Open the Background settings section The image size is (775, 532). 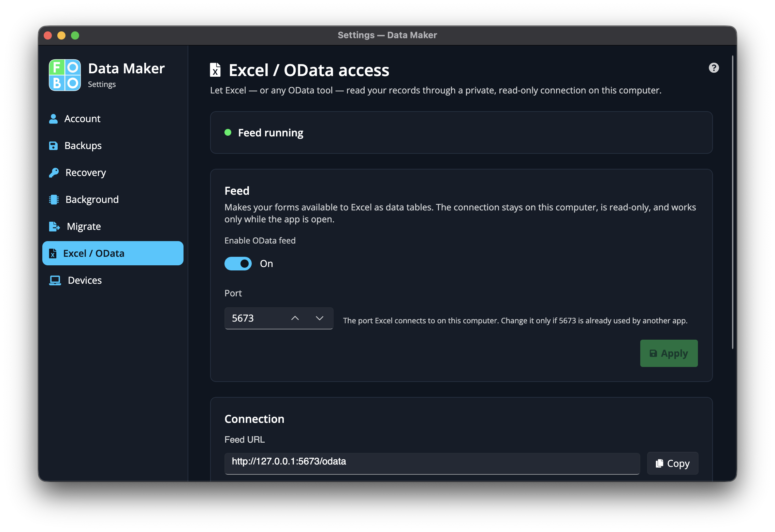(x=113, y=199)
